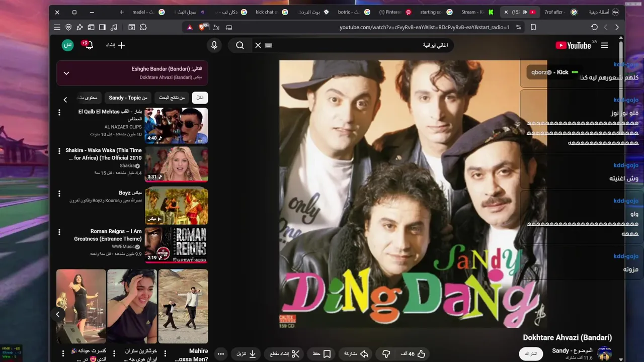
Task: Toggle the browser sidebar panel icon
Action: coord(102,27)
